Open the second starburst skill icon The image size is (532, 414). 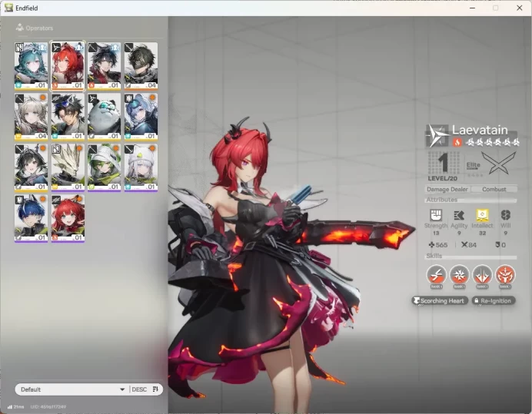459,274
